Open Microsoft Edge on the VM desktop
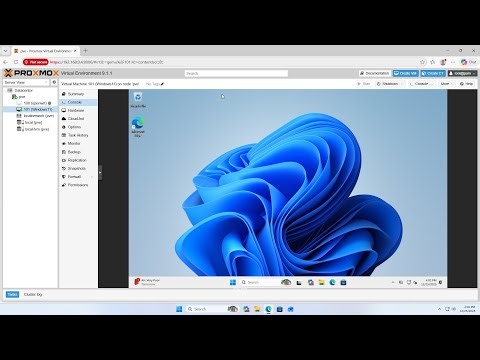480x360 pixels. [x=138, y=127]
